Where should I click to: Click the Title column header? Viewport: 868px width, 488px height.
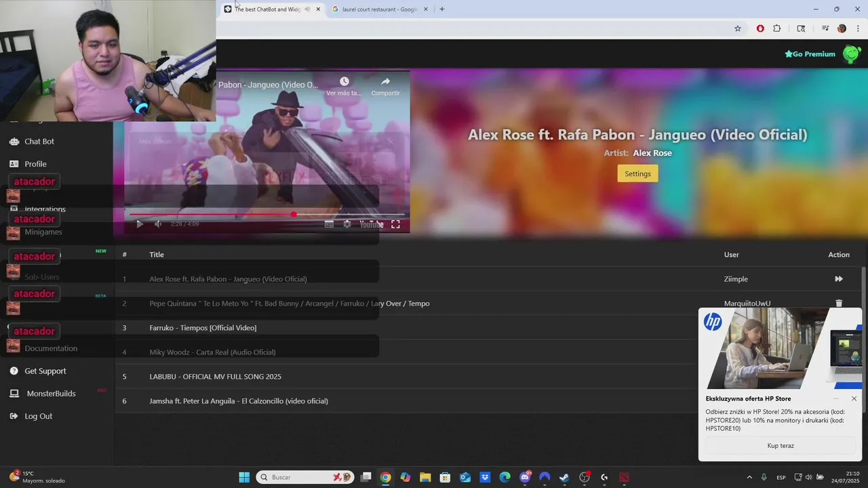pos(157,254)
